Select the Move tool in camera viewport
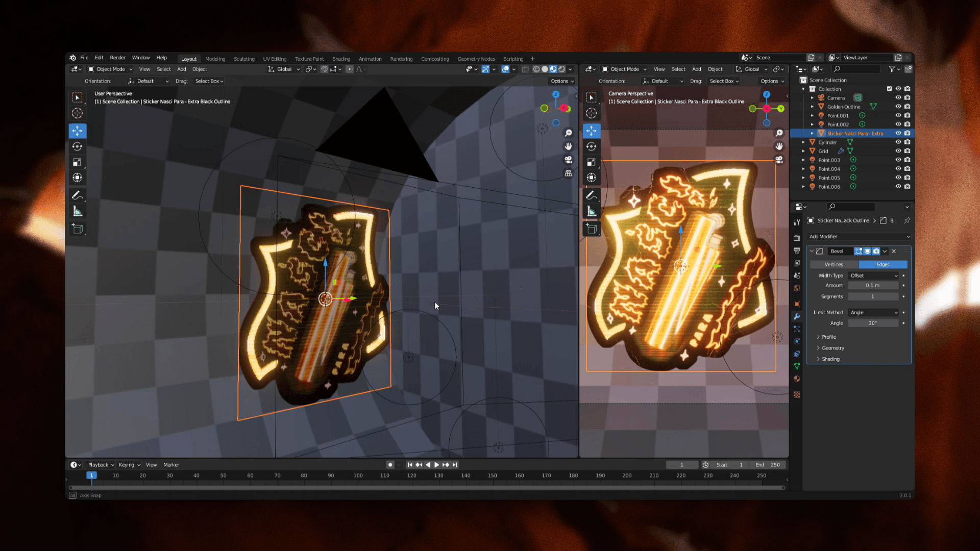Image resolution: width=980 pixels, height=551 pixels. click(x=592, y=131)
